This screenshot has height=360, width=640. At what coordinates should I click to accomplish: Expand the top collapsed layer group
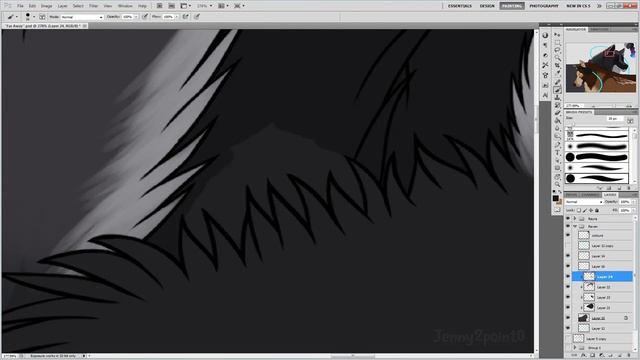(575, 219)
